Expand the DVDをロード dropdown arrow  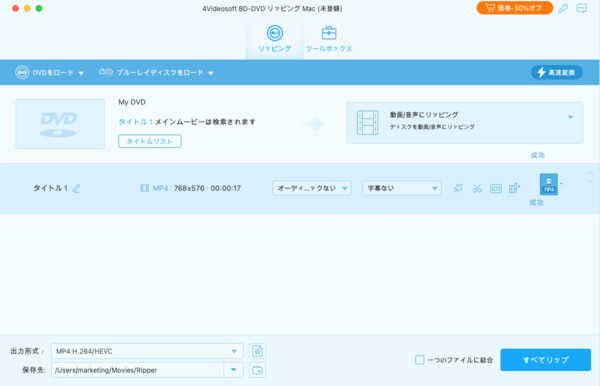coord(81,73)
